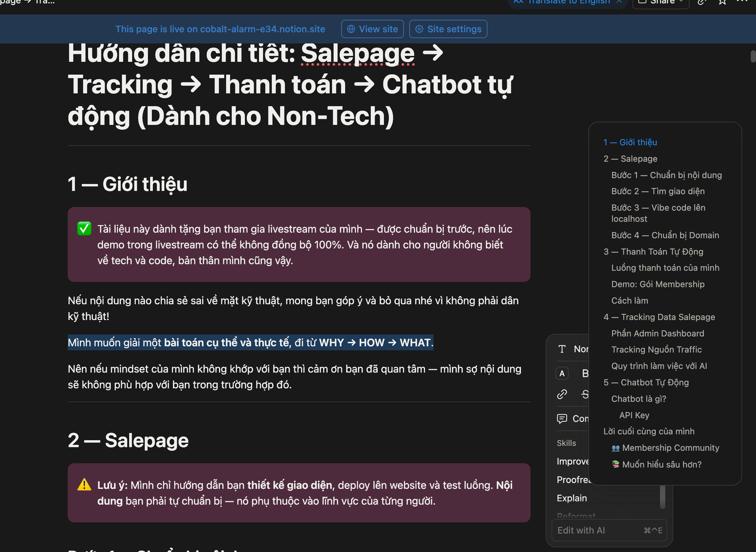This screenshot has height=552, width=756.
Task: Click the Edit with AI input field
Action: click(609, 530)
